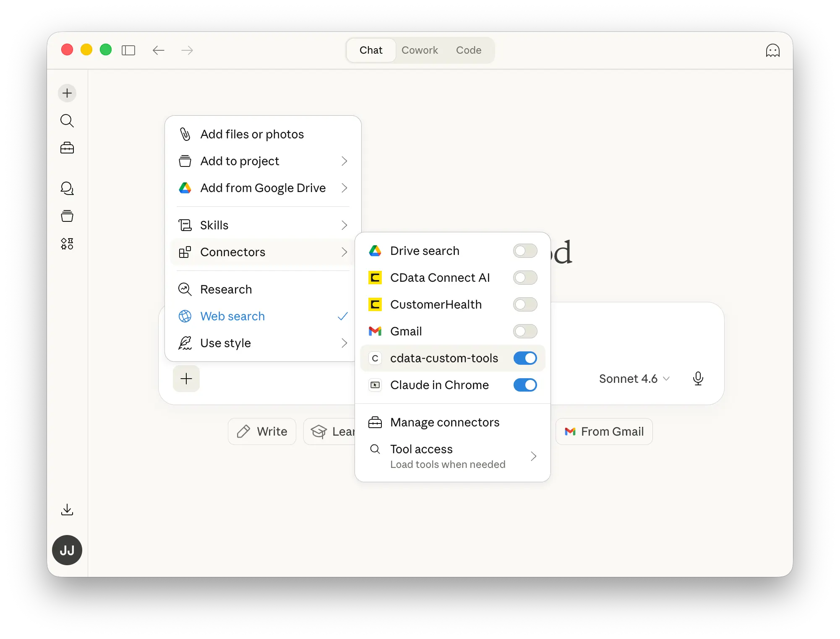Disable the cdata-custom-tools toggle
This screenshot has height=639, width=840.
pyautogui.click(x=525, y=358)
